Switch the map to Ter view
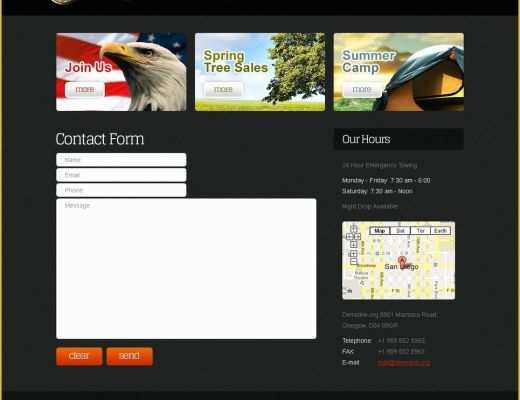Viewport: 520px width, 400px height. point(421,231)
